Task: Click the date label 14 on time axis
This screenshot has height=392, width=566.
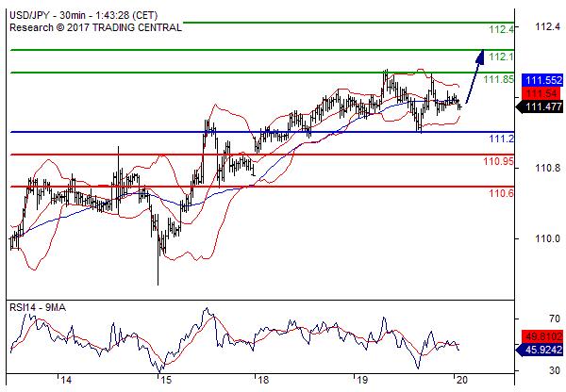Action: [66, 380]
